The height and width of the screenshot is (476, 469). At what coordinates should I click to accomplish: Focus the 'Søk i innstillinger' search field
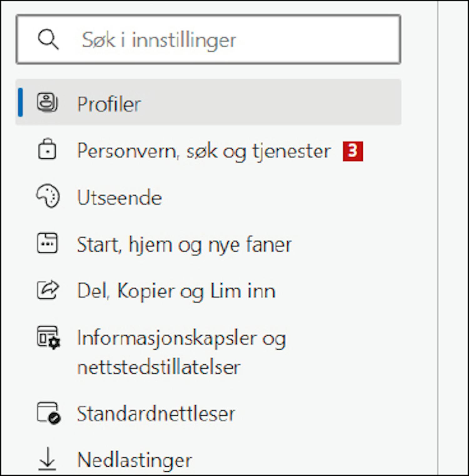point(208,39)
